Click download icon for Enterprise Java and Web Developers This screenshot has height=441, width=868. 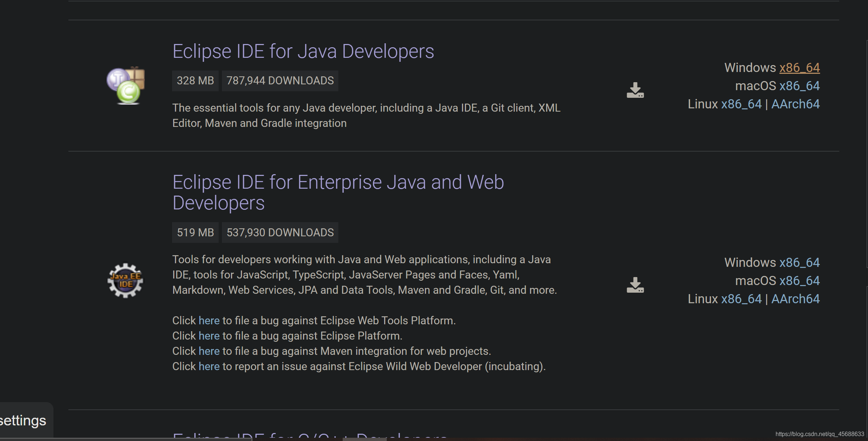coord(635,285)
